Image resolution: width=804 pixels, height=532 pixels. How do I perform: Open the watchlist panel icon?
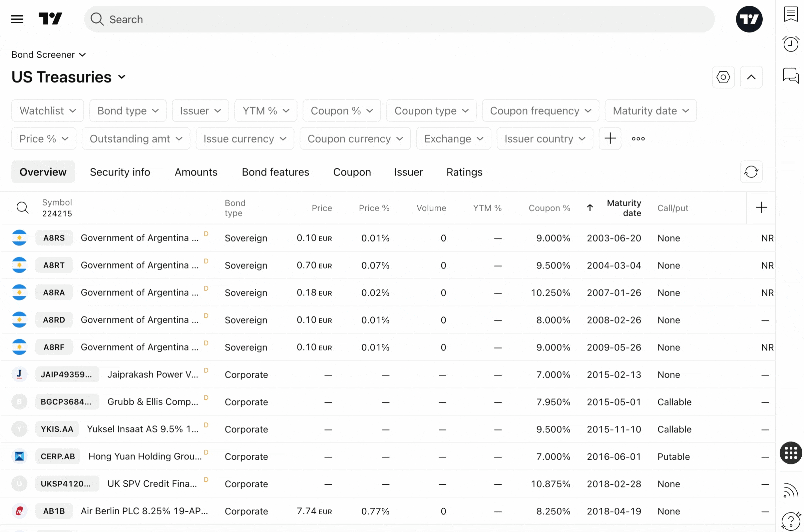point(790,14)
